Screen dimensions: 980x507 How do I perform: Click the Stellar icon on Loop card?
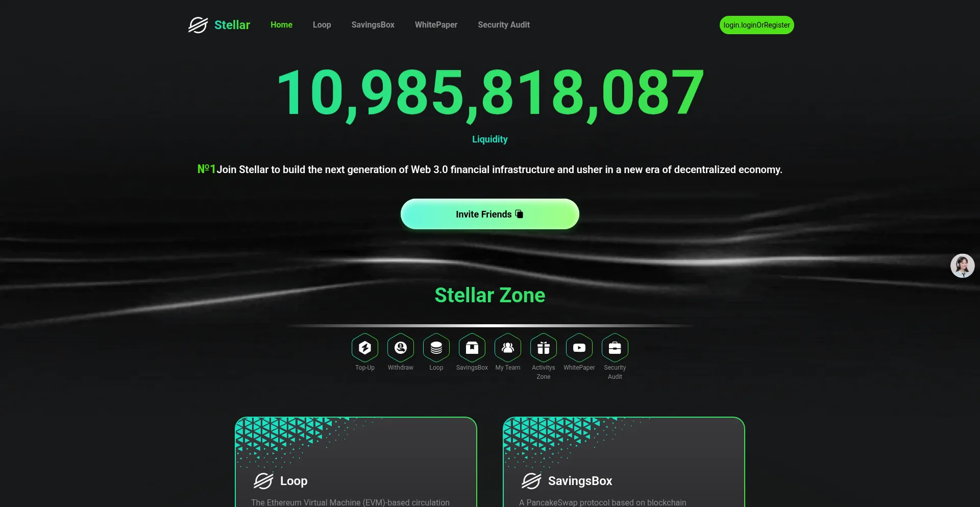click(x=263, y=481)
